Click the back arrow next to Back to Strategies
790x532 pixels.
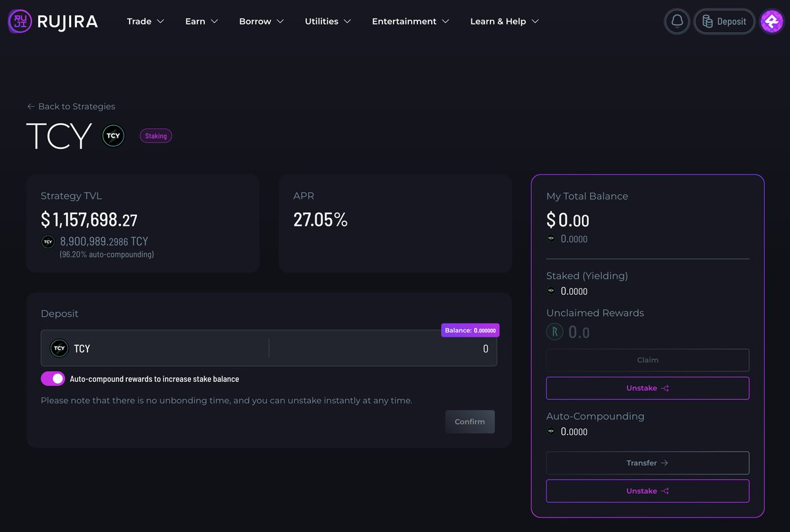pos(31,107)
